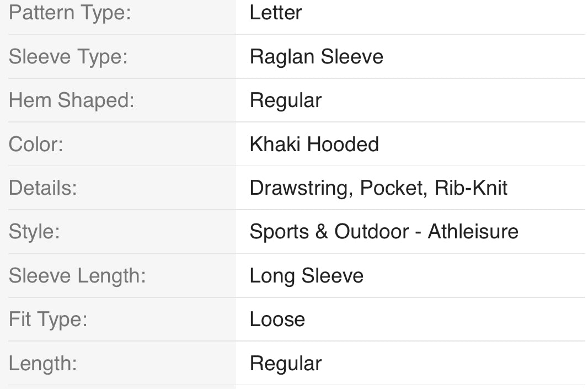Screen dimensions: 588x389
Task: Select "Sports & Outdoor - Athleisure" style value
Action: (x=383, y=232)
